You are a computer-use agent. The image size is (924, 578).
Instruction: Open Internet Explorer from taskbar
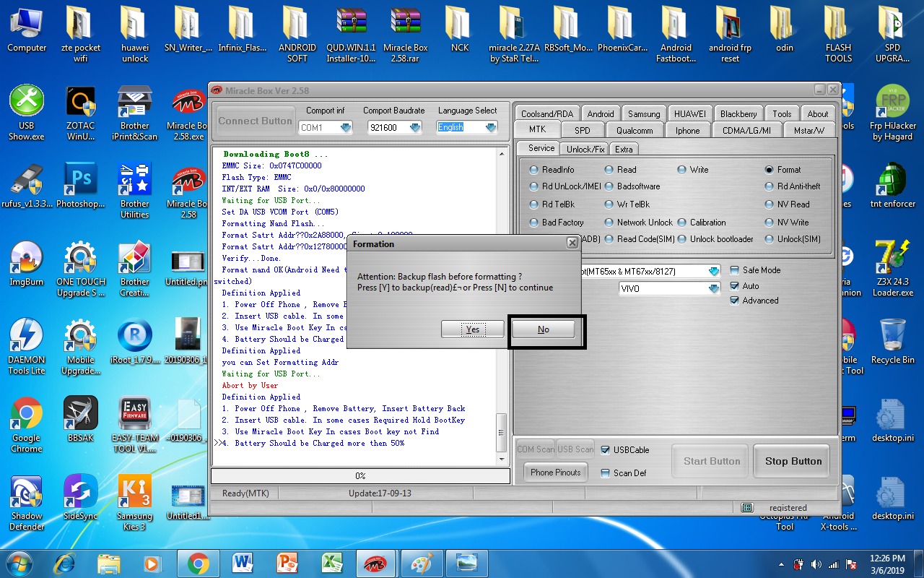(64, 563)
